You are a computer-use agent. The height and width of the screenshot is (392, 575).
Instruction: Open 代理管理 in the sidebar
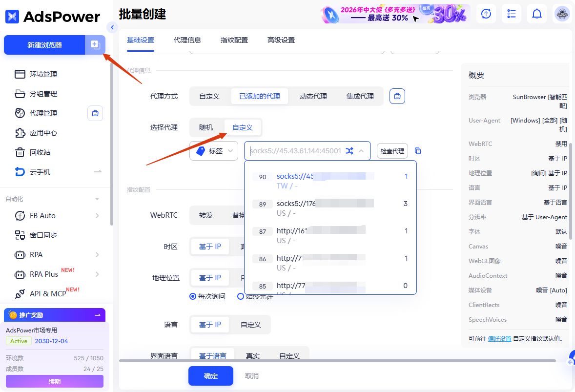(43, 113)
